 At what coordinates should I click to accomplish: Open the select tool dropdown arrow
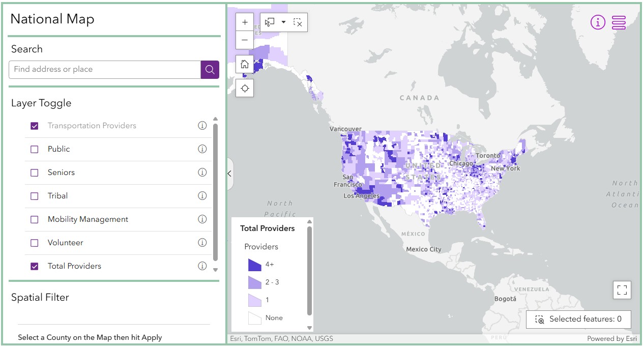[x=283, y=22]
